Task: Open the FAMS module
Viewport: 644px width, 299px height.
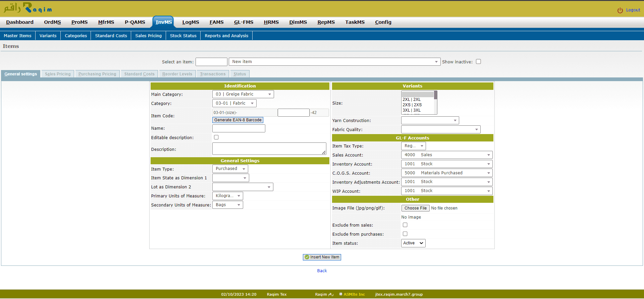Action: click(x=216, y=22)
